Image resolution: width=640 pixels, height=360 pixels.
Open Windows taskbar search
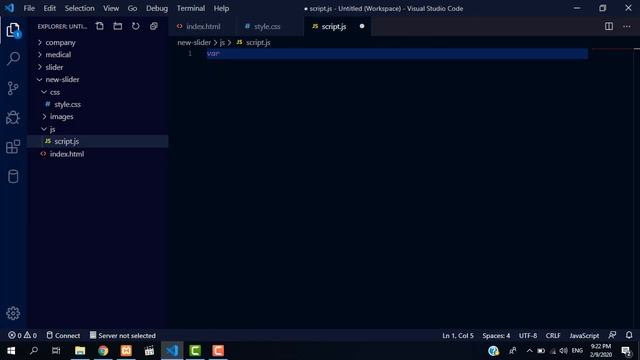(34, 351)
